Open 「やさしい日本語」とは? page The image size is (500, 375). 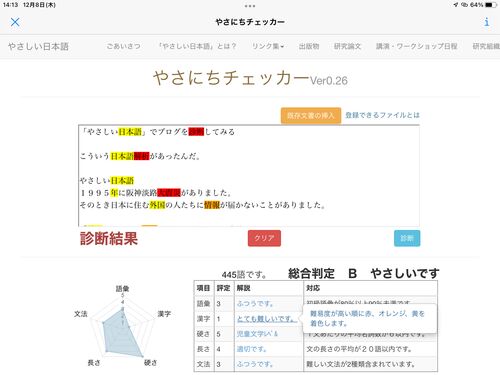[197, 46]
